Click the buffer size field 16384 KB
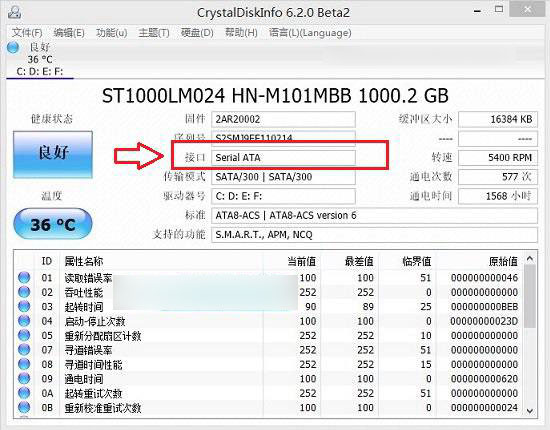Viewport: 550px width, 430px height. coord(498,119)
